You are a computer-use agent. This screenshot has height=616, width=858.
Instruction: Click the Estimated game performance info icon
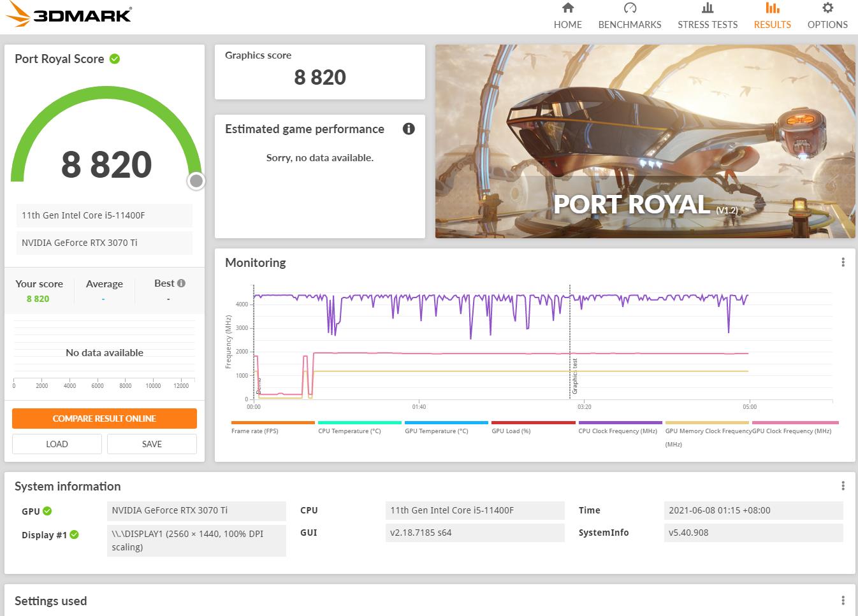409,129
